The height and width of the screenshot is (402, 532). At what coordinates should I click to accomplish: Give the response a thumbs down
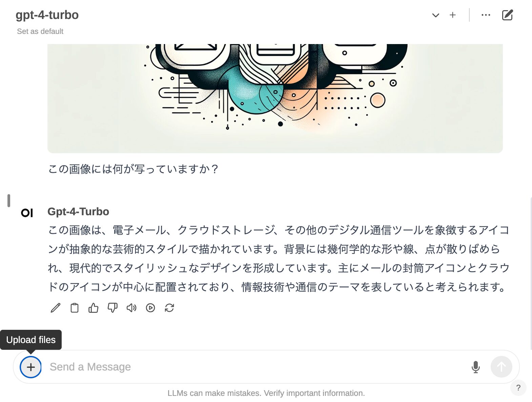point(112,308)
